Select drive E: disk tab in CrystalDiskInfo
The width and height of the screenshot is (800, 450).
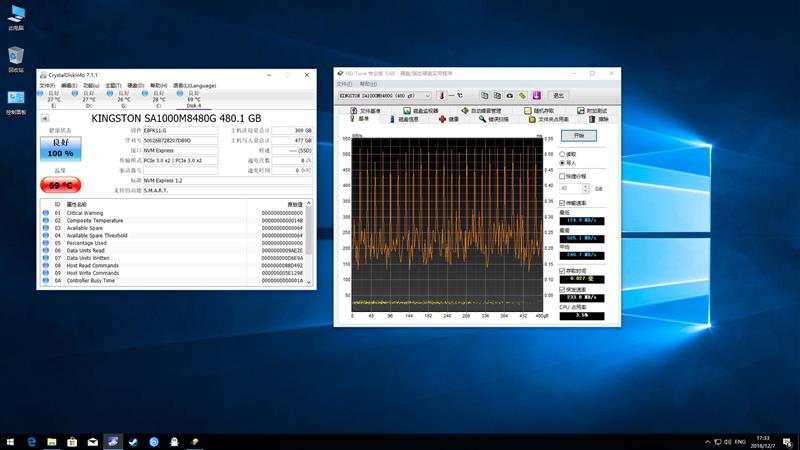(x=52, y=99)
